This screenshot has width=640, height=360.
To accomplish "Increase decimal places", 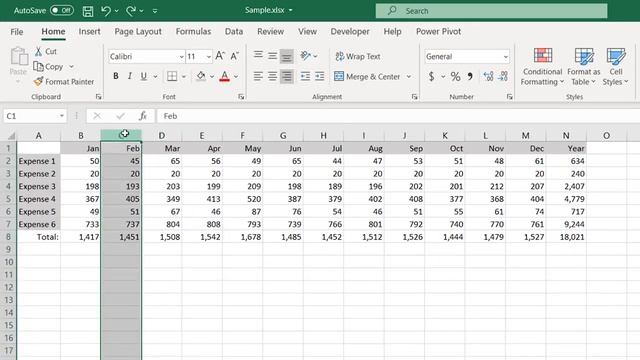I will click(x=488, y=76).
